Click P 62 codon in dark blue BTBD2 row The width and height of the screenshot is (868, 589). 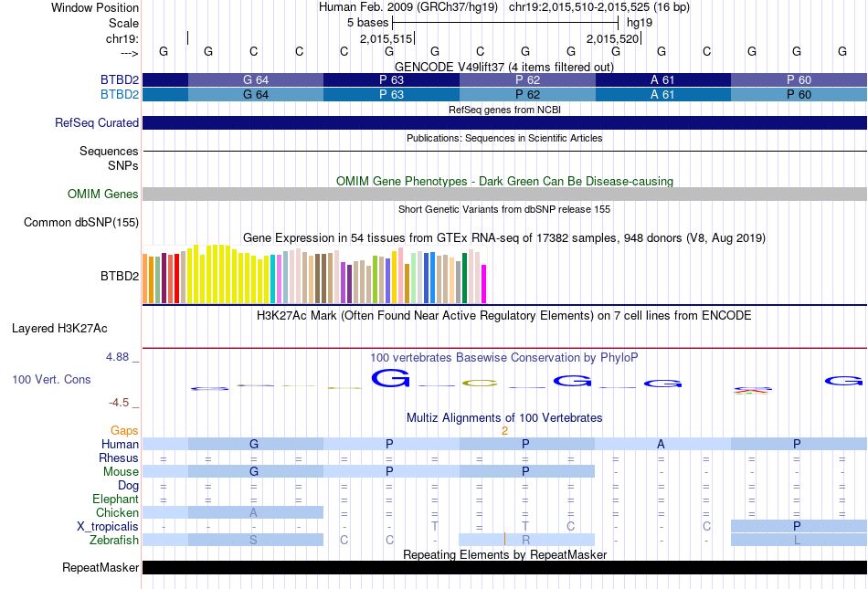pyautogui.click(x=527, y=80)
